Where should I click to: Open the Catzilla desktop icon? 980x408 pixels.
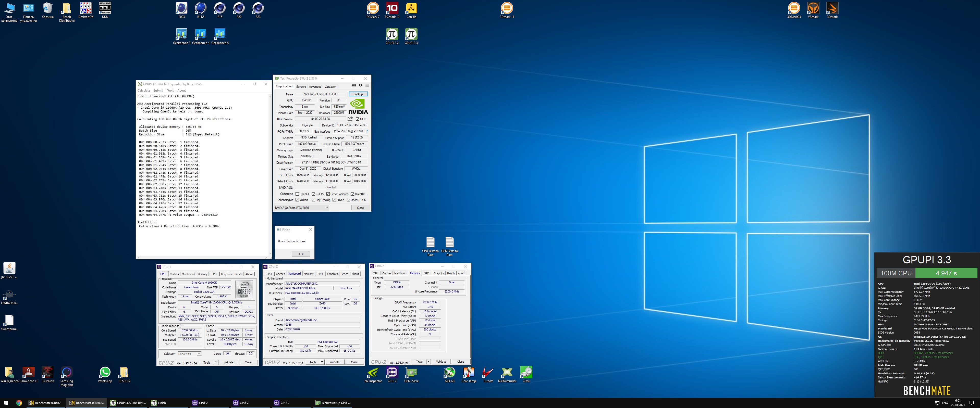click(411, 11)
